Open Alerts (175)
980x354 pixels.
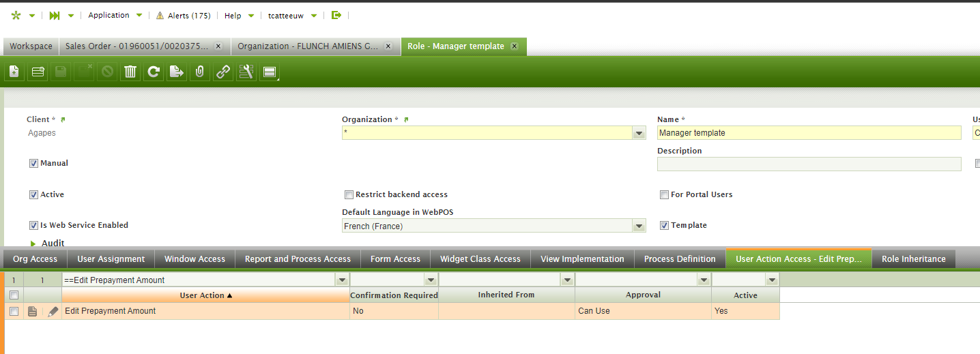click(x=184, y=15)
